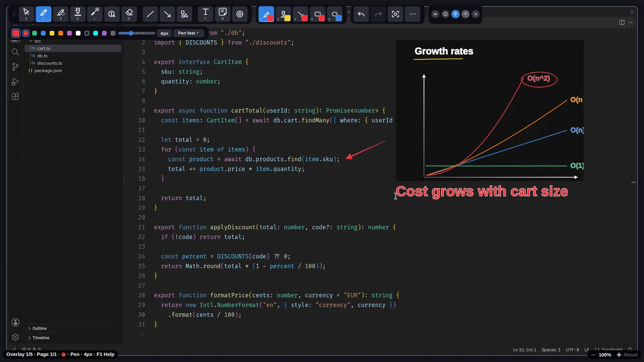Screen dimensions: 644x362
Task: Toggle the pin overlay toolbar button
Action: pos(455,14)
